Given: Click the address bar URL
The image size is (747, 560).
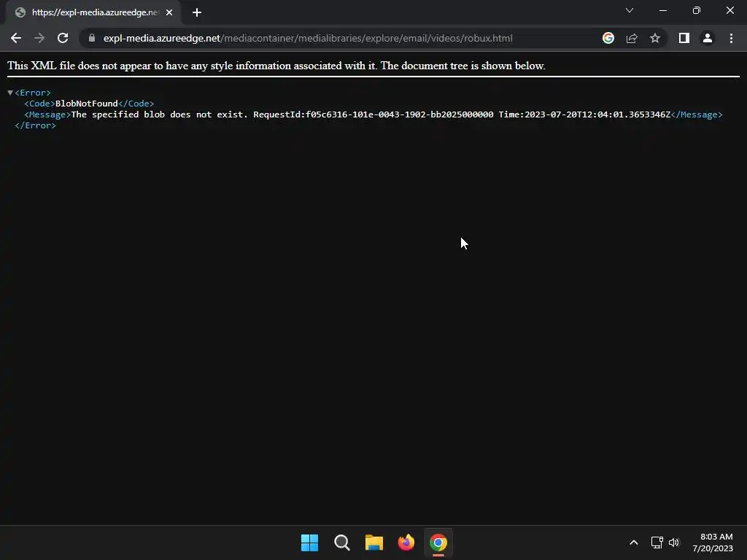Looking at the screenshot, I should [308, 38].
